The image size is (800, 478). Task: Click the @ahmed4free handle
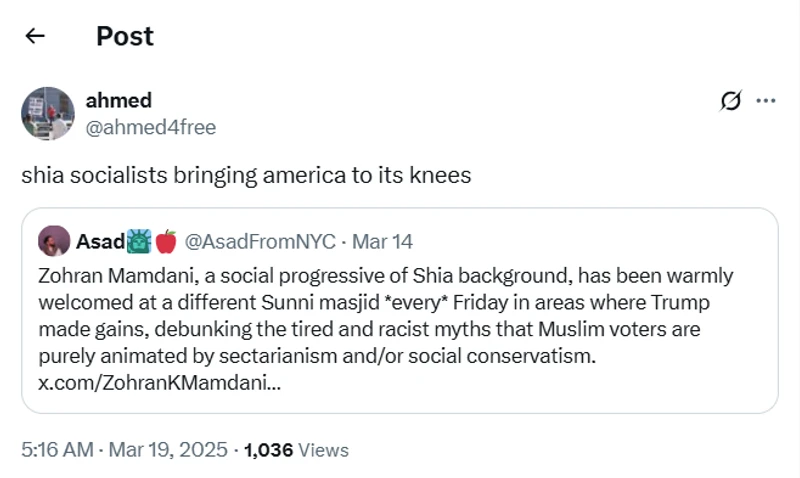point(150,127)
